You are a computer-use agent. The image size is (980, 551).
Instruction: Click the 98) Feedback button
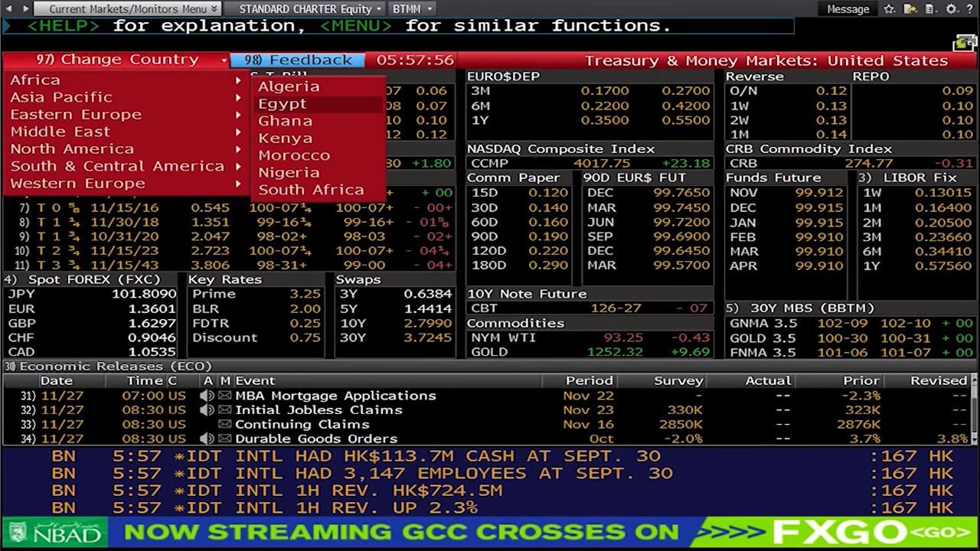click(x=299, y=59)
